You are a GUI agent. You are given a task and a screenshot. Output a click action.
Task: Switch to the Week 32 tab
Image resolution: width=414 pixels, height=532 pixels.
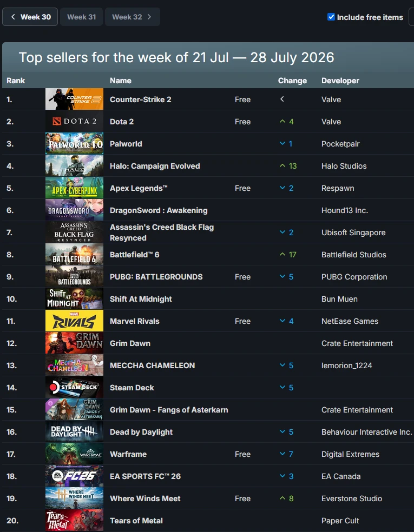(133, 17)
